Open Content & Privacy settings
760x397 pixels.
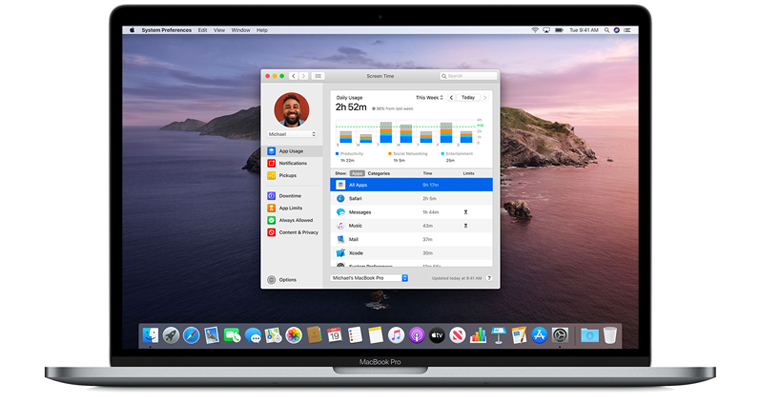292,232
